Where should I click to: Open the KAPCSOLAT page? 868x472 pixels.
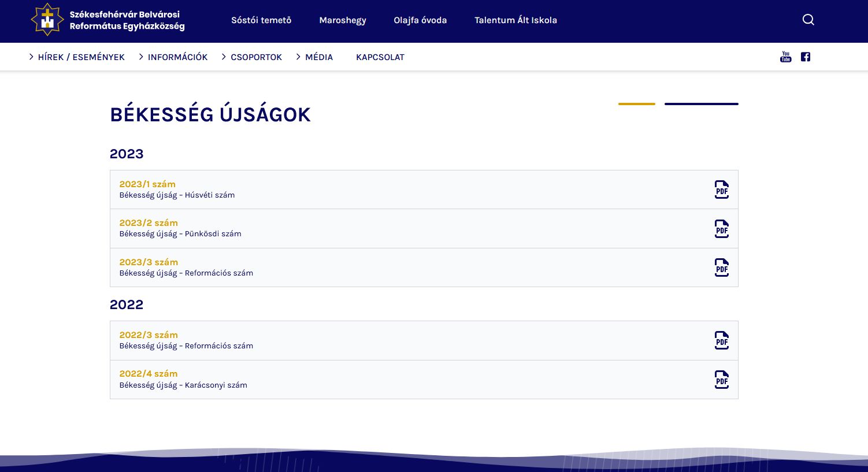[380, 57]
